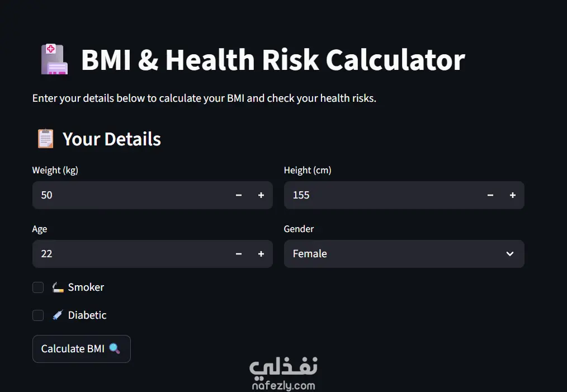Image resolution: width=567 pixels, height=392 pixels.
Task: Focus the Height (cm) input field
Action: [x=380, y=195]
